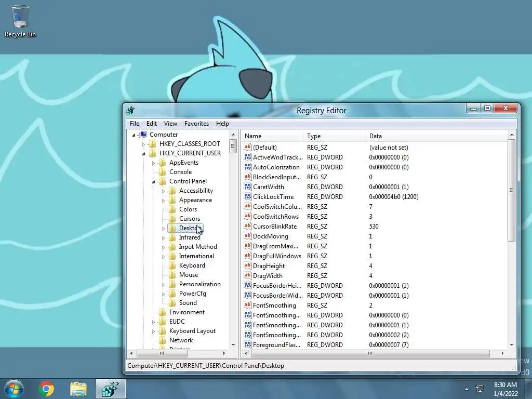Open the File menu
This screenshot has width=532, height=399.
click(135, 124)
